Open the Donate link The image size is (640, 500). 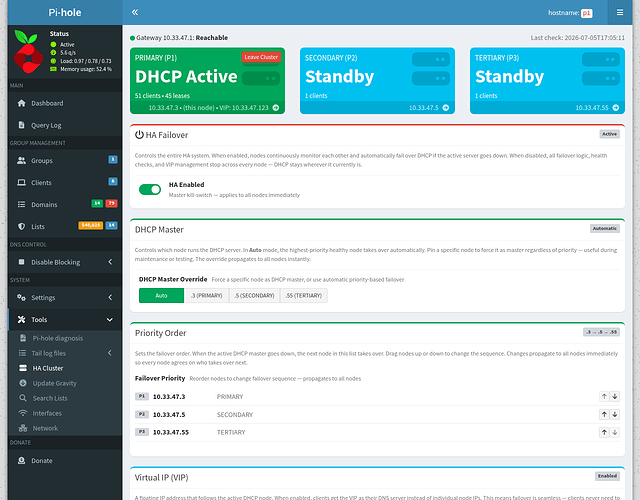click(x=42, y=460)
